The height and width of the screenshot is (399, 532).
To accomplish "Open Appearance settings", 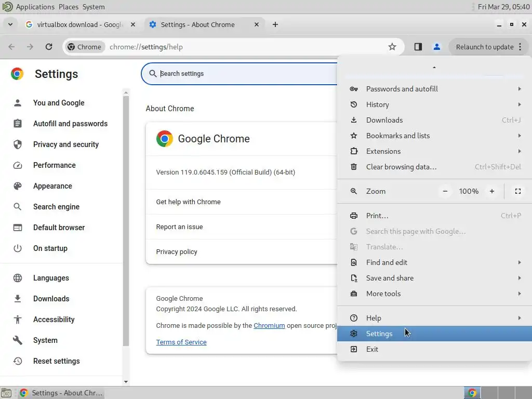I will click(52, 186).
